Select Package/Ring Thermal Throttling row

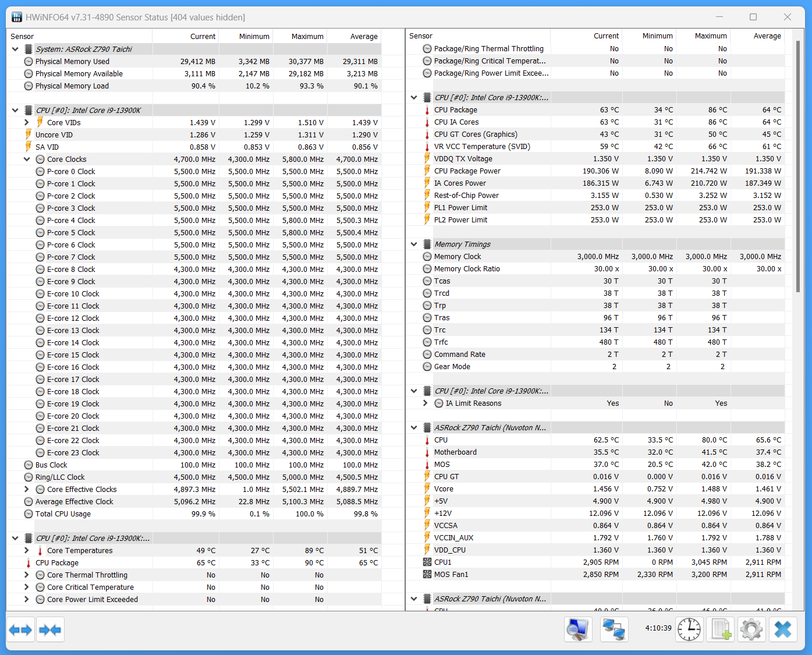click(x=595, y=49)
